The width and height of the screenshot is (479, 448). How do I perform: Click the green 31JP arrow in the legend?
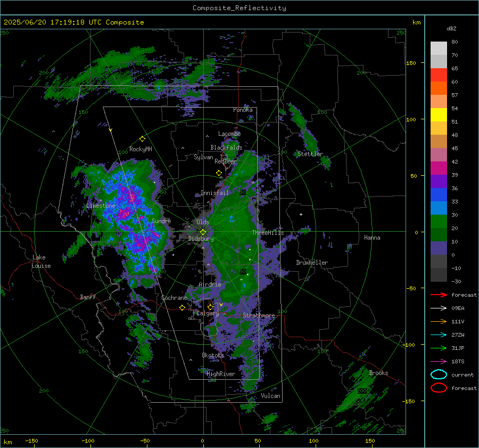439,348
